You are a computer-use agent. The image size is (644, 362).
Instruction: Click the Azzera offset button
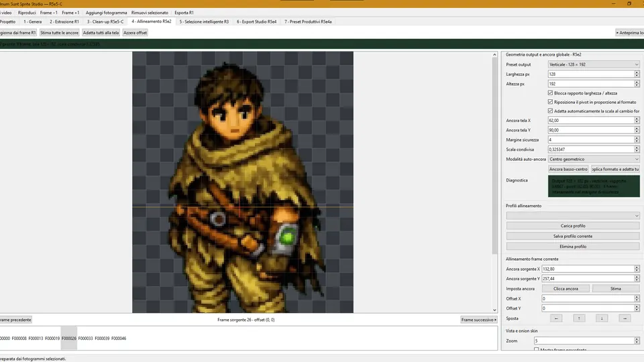click(x=135, y=32)
